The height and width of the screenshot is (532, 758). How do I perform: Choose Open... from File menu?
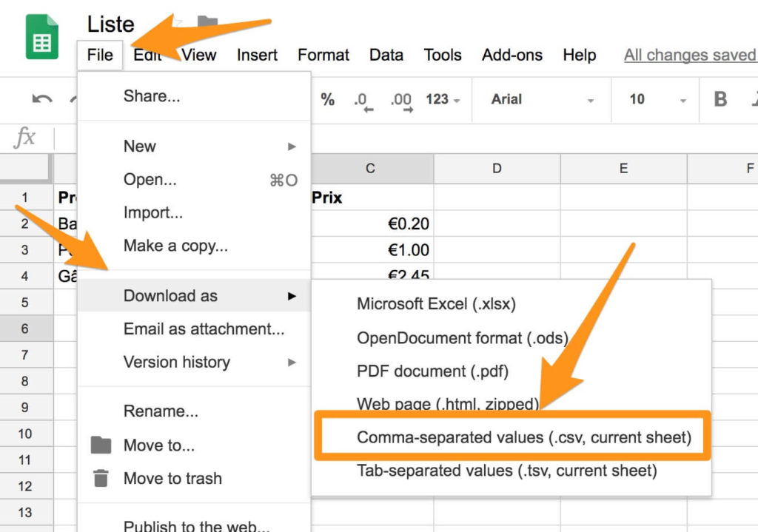pyautogui.click(x=194, y=180)
